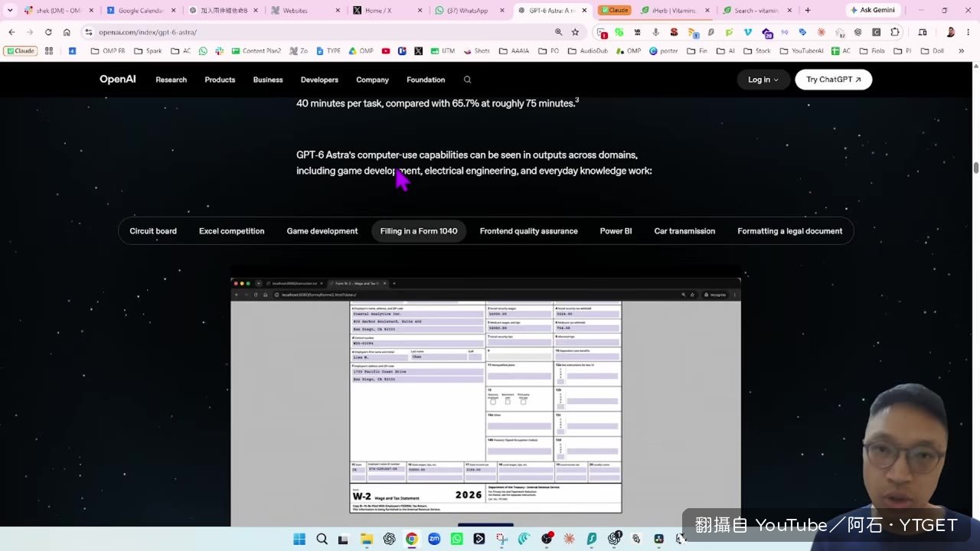980x551 pixels.
Task: Click the X bookmark icon in the bookmarks bar
Action: click(418, 51)
